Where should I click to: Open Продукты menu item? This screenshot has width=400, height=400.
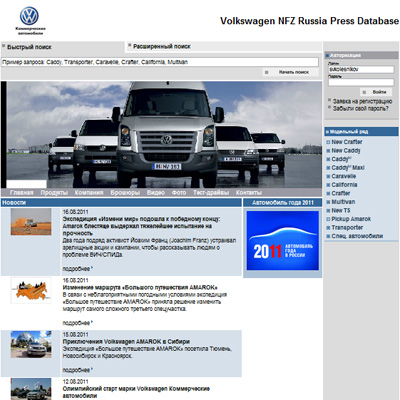tap(54, 193)
